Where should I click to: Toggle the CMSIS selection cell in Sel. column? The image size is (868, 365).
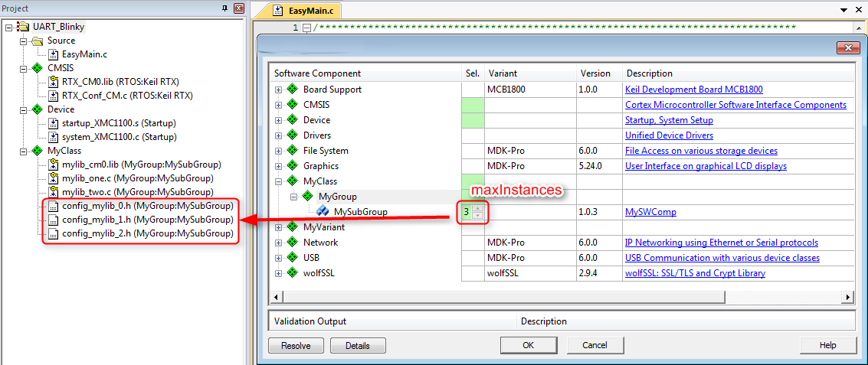pos(473,105)
